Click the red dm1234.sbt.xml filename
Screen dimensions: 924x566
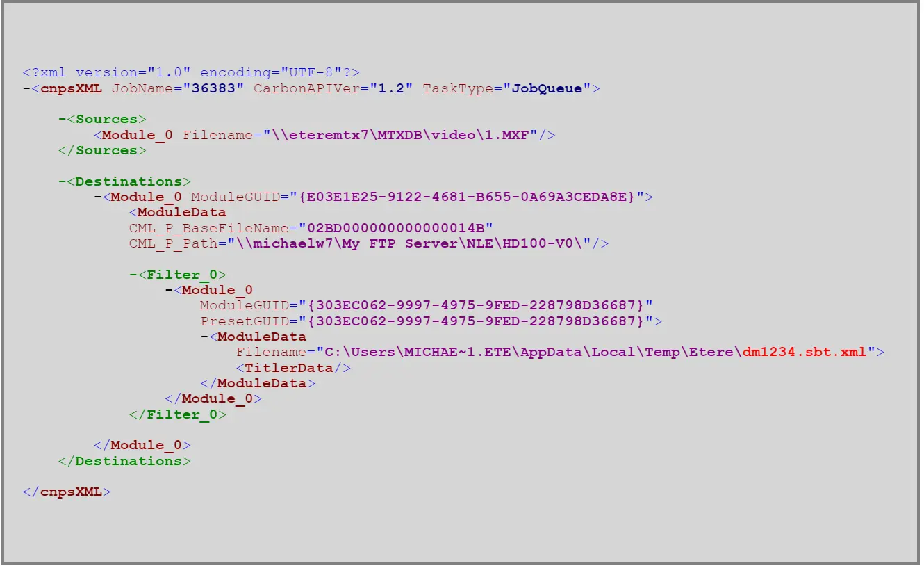(805, 352)
